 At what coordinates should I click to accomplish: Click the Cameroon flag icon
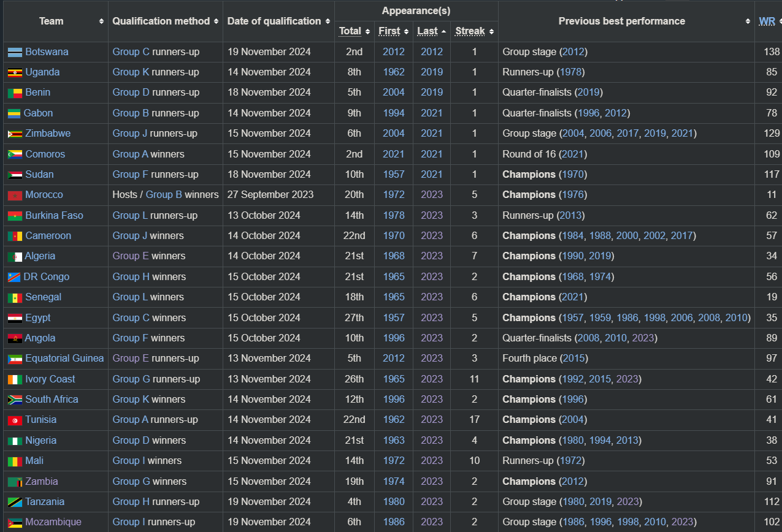coord(15,236)
